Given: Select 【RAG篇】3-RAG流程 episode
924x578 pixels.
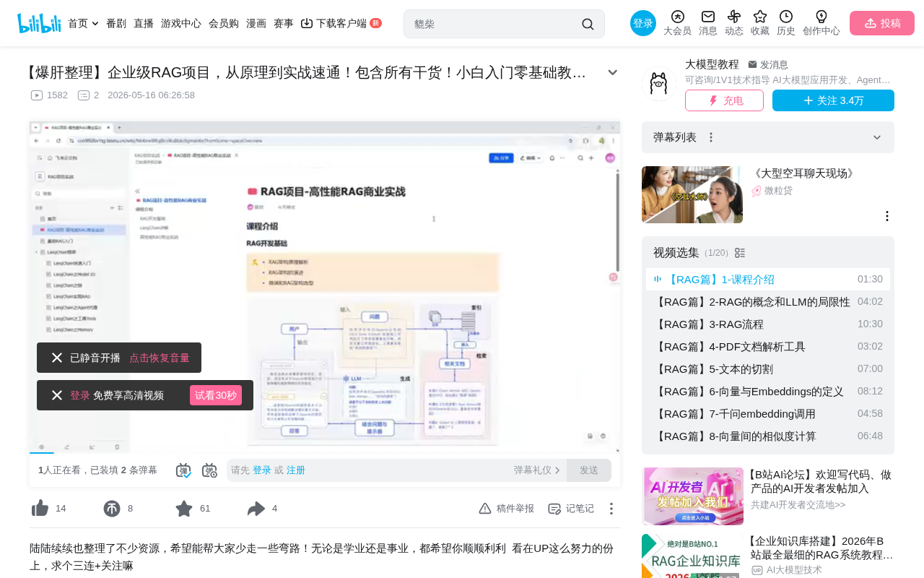Looking at the screenshot, I should click(x=768, y=324).
